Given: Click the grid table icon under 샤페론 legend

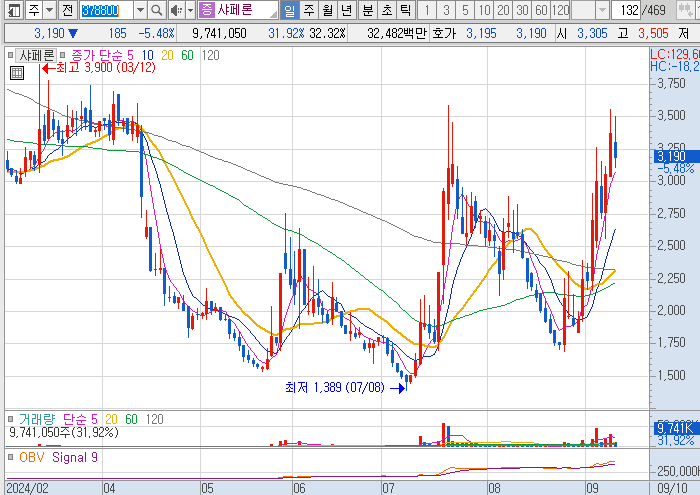Looking at the screenshot, I should coord(17,73).
